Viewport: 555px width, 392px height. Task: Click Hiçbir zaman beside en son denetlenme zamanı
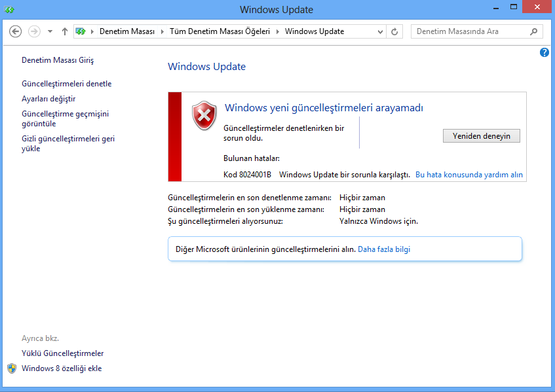pos(362,198)
